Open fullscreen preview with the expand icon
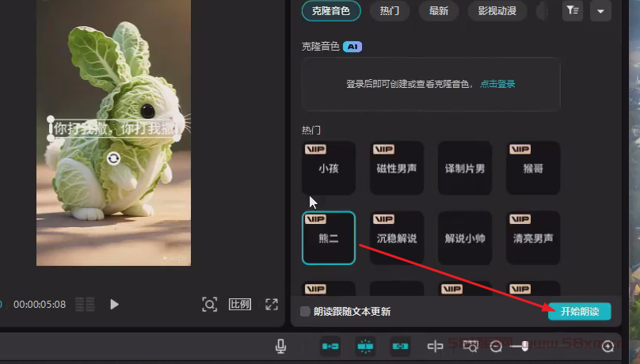 tap(272, 304)
